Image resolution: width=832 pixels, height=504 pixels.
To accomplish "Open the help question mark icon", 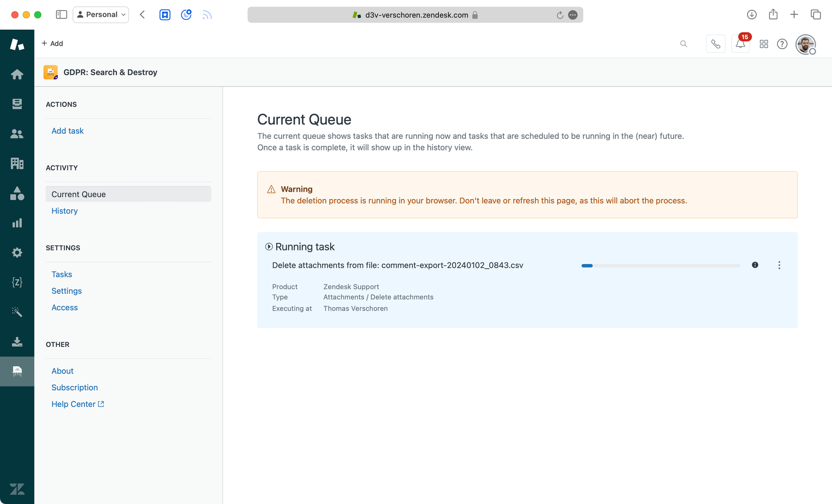I will [x=782, y=44].
